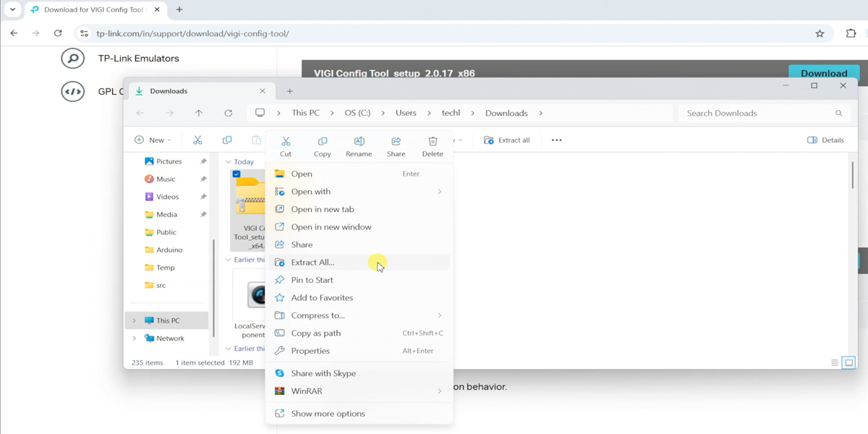
Task: Expand Network in navigation pane
Action: point(134,339)
